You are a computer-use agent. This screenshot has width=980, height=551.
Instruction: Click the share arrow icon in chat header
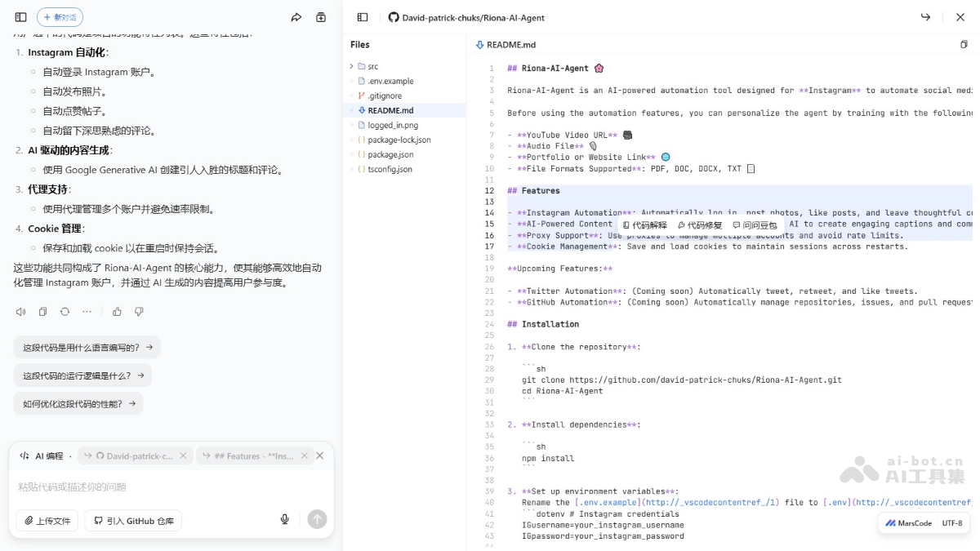click(x=296, y=17)
